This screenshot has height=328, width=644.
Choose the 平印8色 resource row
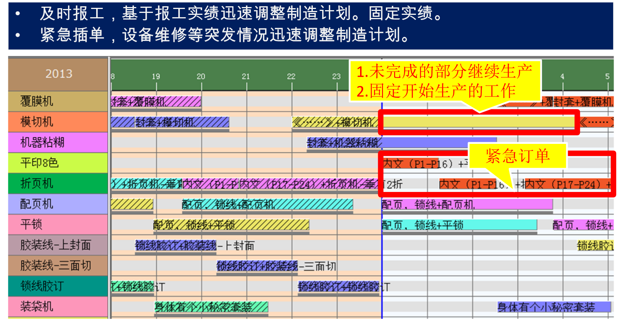(58, 163)
